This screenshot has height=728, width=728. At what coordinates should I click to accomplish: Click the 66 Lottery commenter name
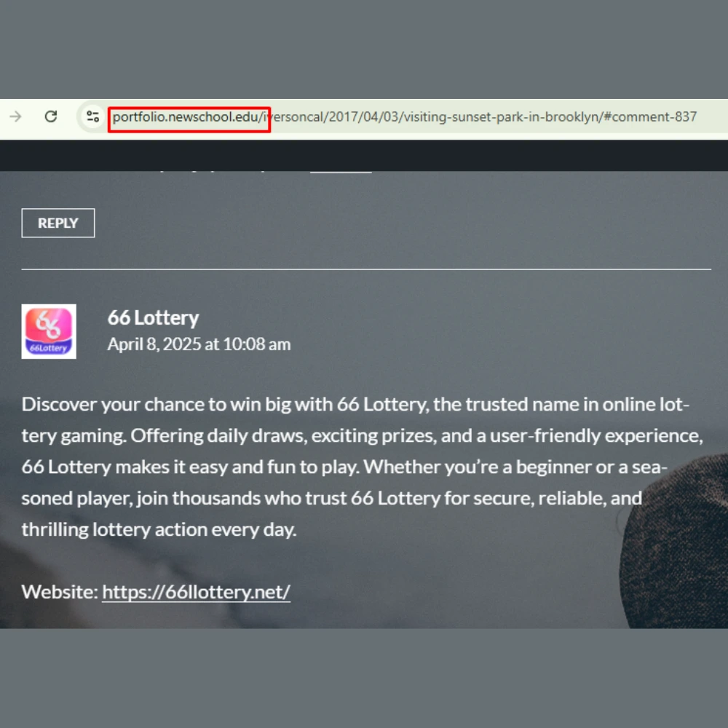pyautogui.click(x=153, y=318)
